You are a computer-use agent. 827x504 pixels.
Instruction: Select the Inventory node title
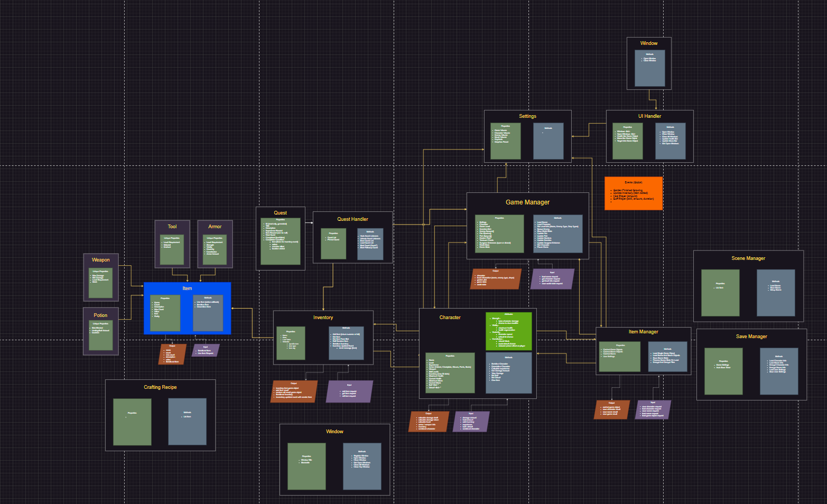tap(323, 318)
